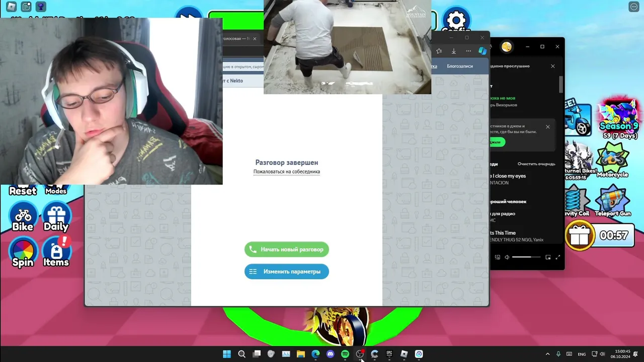Start a new conversation with the green button
The height and width of the screenshot is (362, 644).
287,249
